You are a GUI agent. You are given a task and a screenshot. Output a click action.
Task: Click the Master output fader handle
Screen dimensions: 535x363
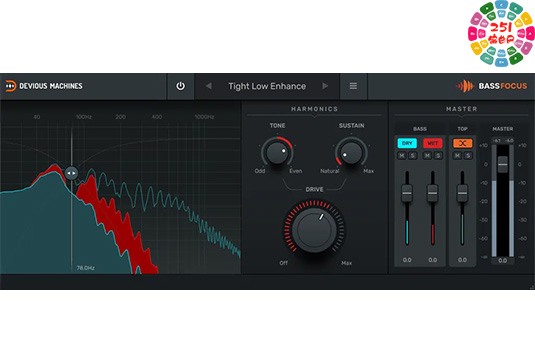503,164
